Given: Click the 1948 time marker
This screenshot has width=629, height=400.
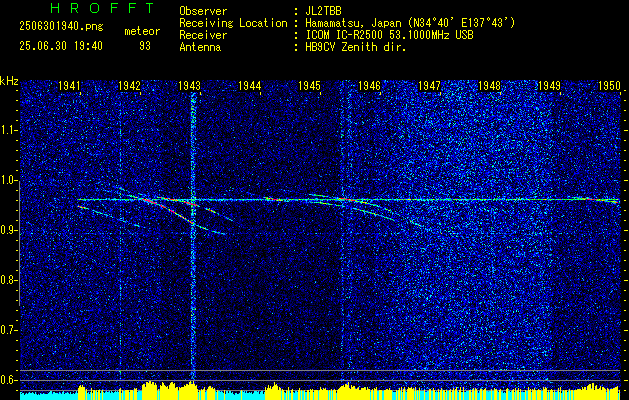Looking at the screenshot, I should 489,85.
